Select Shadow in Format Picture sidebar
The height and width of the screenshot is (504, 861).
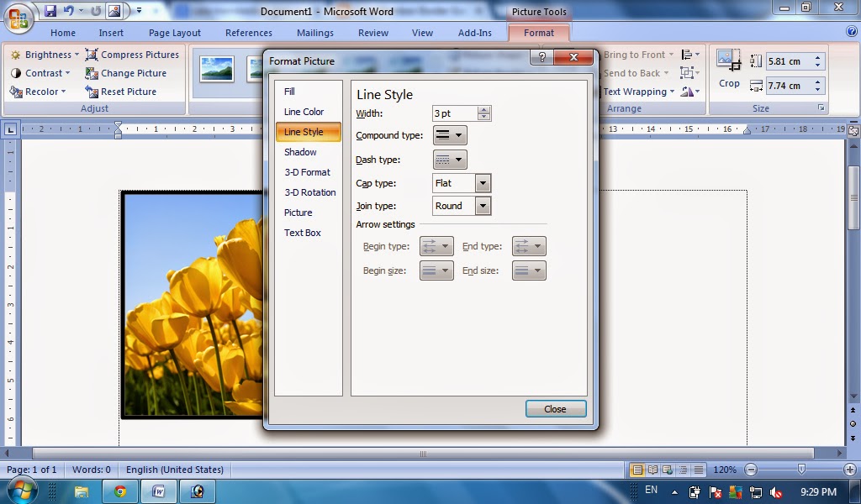tap(300, 152)
